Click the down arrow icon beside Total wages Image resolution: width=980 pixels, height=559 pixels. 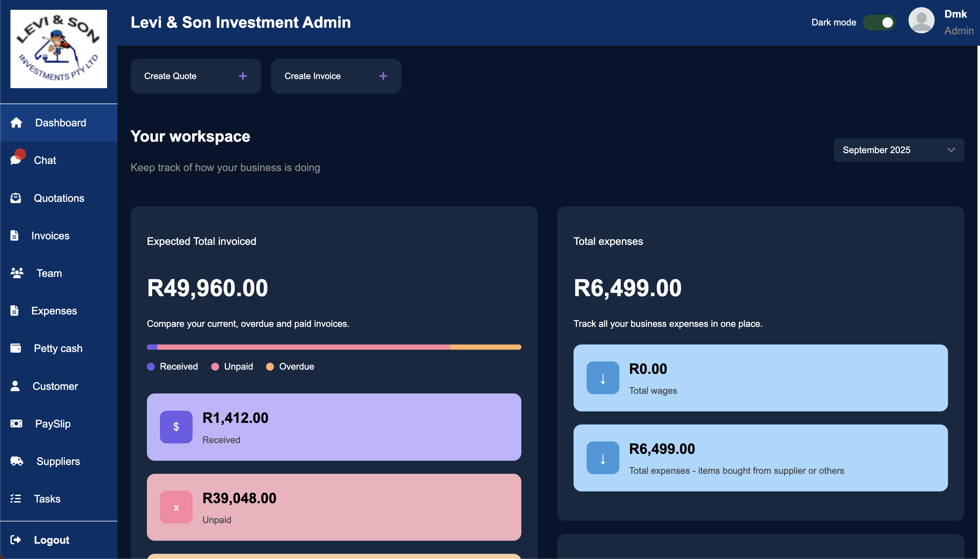point(603,378)
